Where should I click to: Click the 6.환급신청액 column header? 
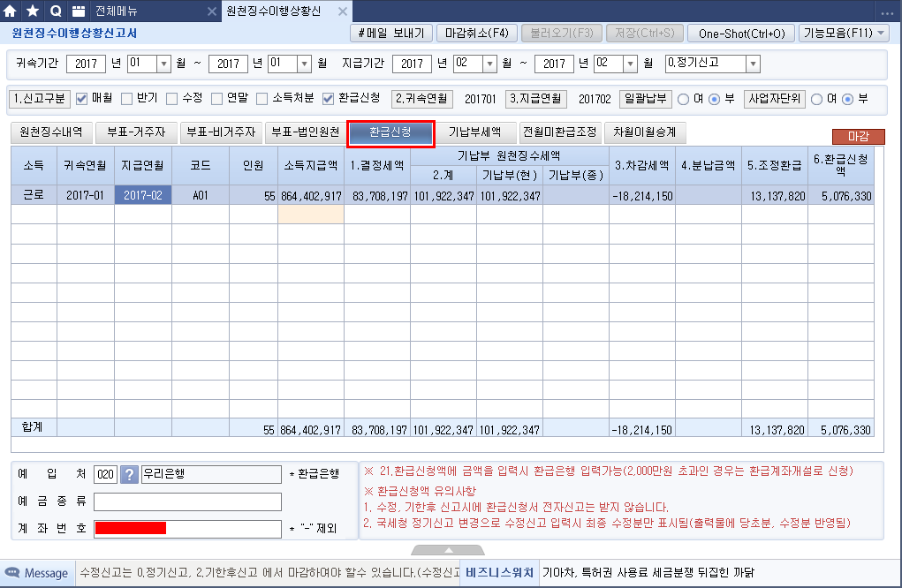point(841,165)
